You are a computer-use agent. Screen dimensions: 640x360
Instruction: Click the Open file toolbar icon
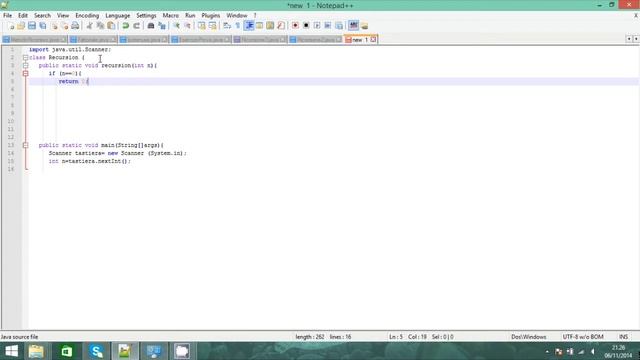point(21,26)
